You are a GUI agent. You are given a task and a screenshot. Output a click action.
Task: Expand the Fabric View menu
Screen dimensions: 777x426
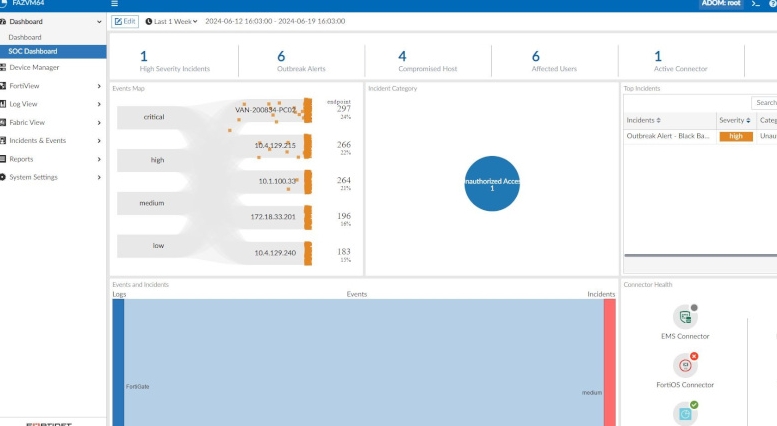point(98,122)
